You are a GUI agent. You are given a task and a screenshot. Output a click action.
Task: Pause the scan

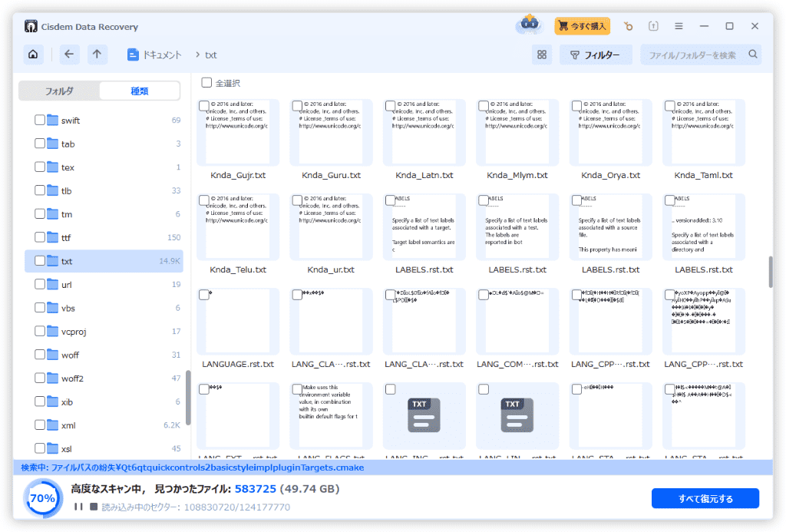[78, 507]
